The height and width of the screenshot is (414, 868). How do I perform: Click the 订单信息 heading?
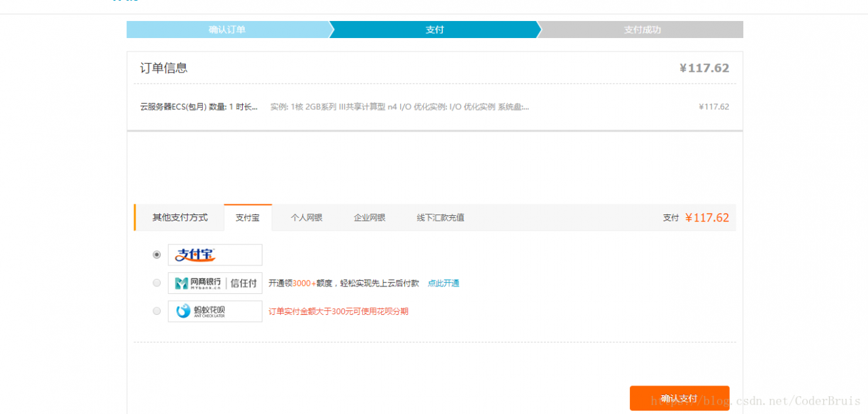(x=164, y=68)
